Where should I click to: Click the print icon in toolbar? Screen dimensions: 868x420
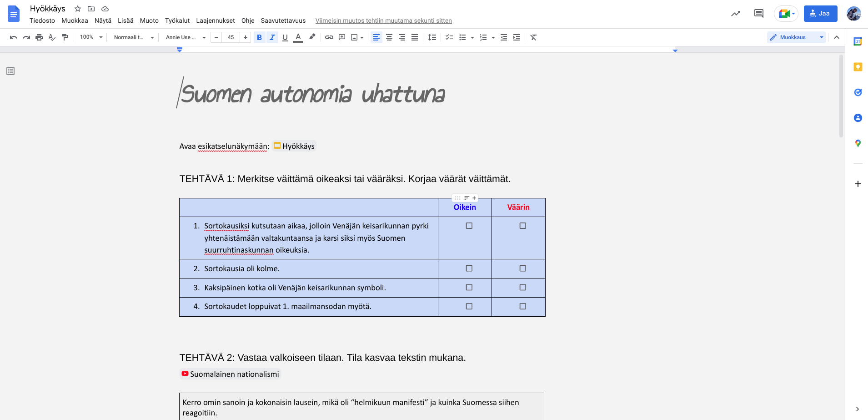(x=39, y=37)
